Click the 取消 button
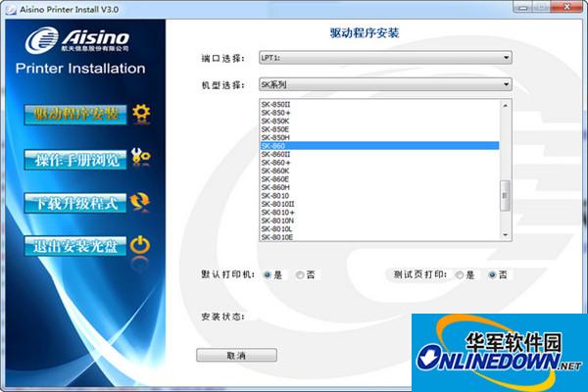The width and height of the screenshot is (588, 392). point(236,355)
